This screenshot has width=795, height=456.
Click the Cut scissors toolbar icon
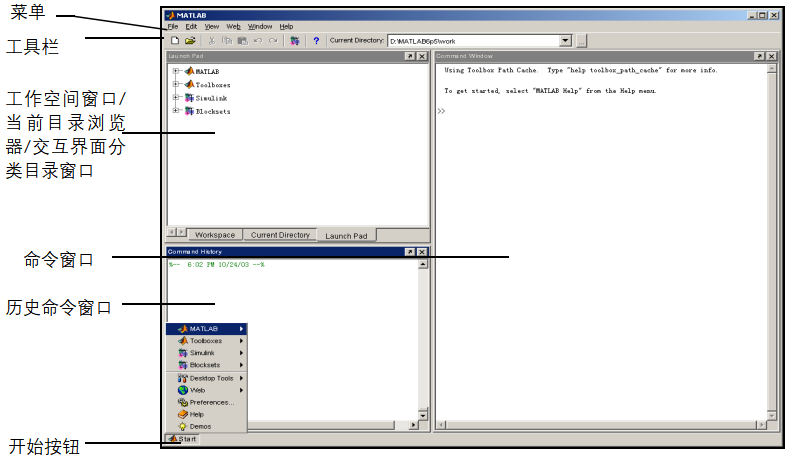pyautogui.click(x=212, y=41)
